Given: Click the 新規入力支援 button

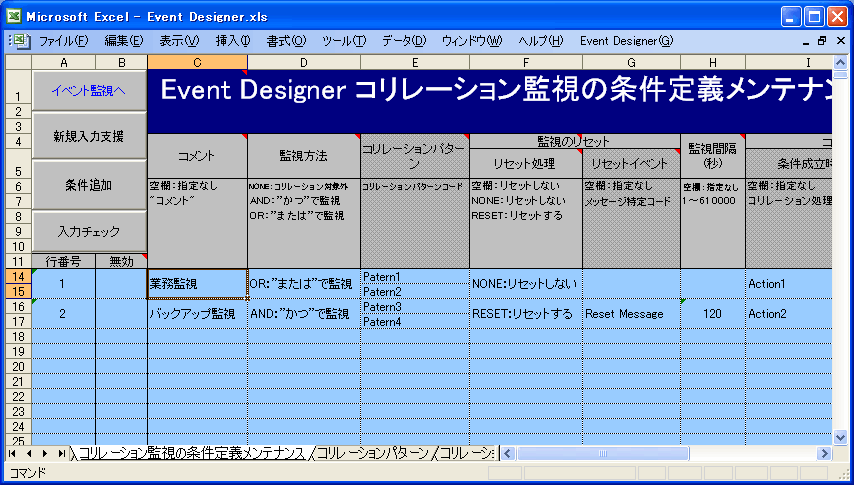Looking at the screenshot, I should click(89, 136).
